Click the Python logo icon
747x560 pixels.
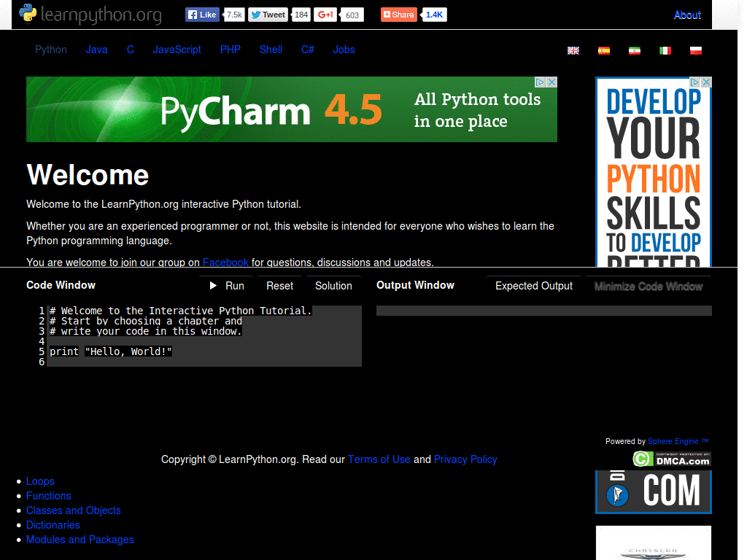pos(28,14)
